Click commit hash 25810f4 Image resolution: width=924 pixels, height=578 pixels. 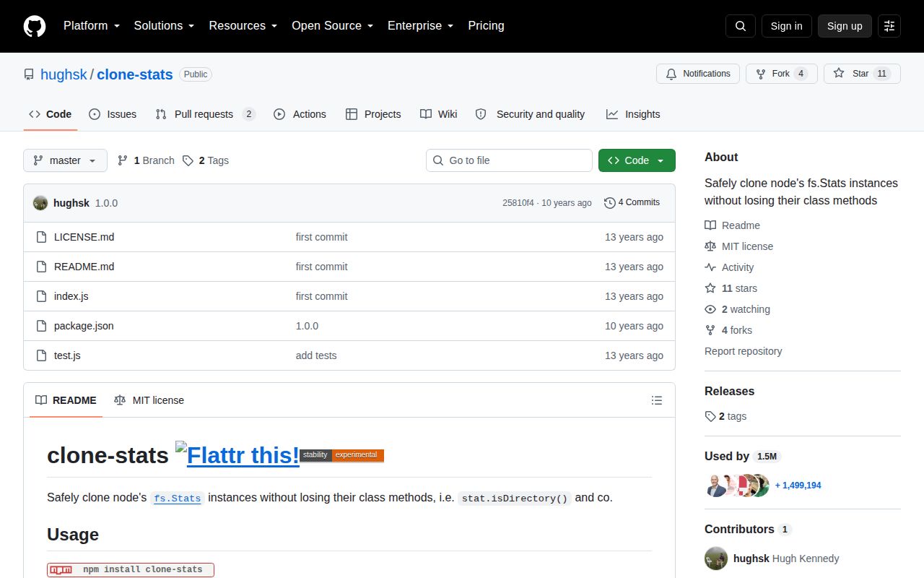518,203
